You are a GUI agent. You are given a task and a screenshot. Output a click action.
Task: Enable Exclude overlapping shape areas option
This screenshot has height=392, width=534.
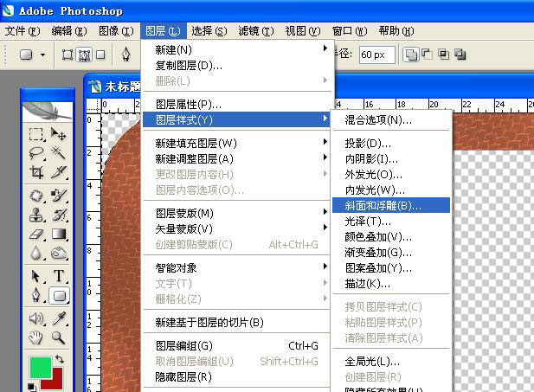[460, 55]
